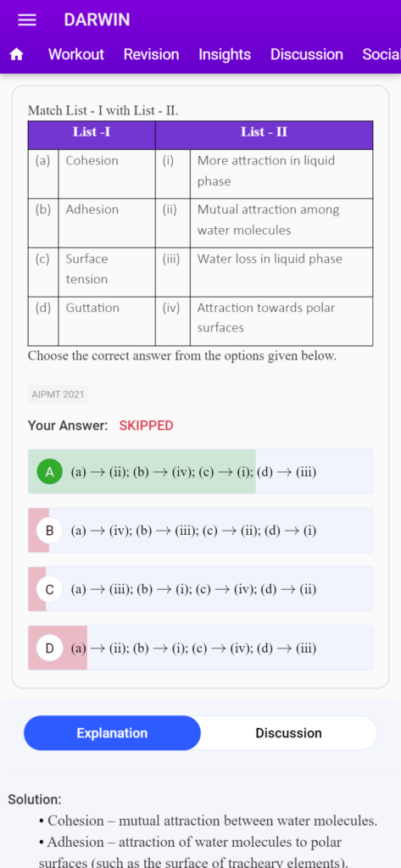Select option A circle badge

point(50,471)
